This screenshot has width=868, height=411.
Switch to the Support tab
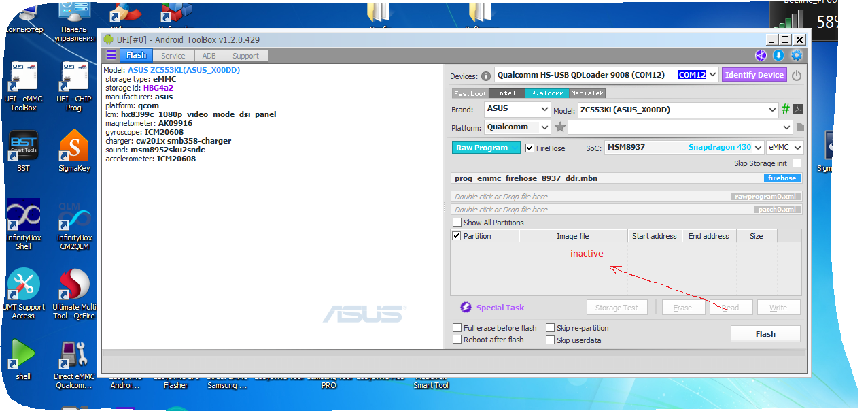(x=245, y=56)
